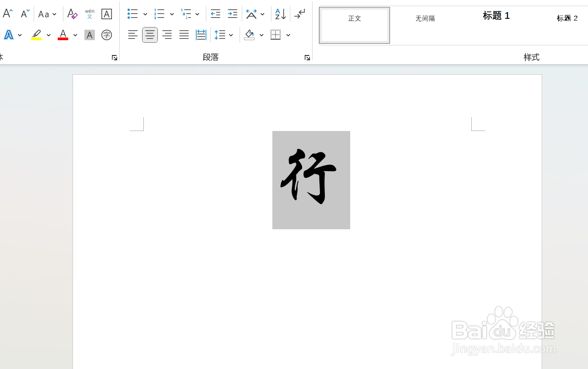Click the Enclose Characters (字) icon
The width and height of the screenshot is (588, 369).
tap(107, 34)
